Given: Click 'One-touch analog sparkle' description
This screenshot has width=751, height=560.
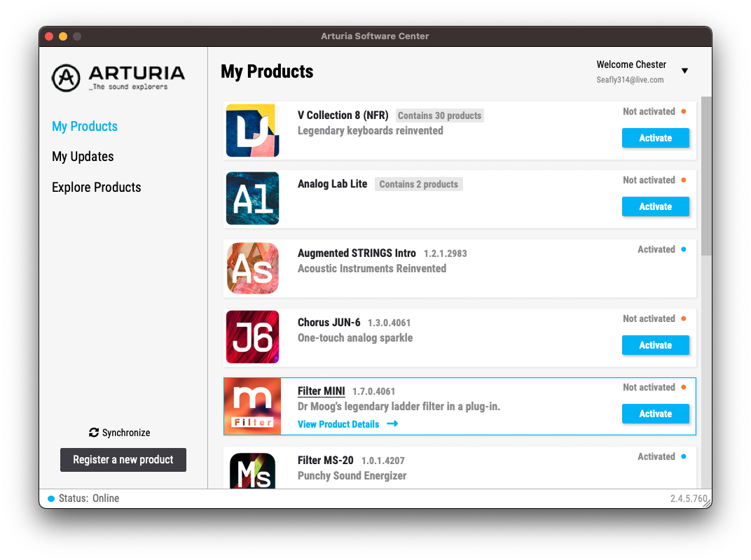Looking at the screenshot, I should (355, 338).
